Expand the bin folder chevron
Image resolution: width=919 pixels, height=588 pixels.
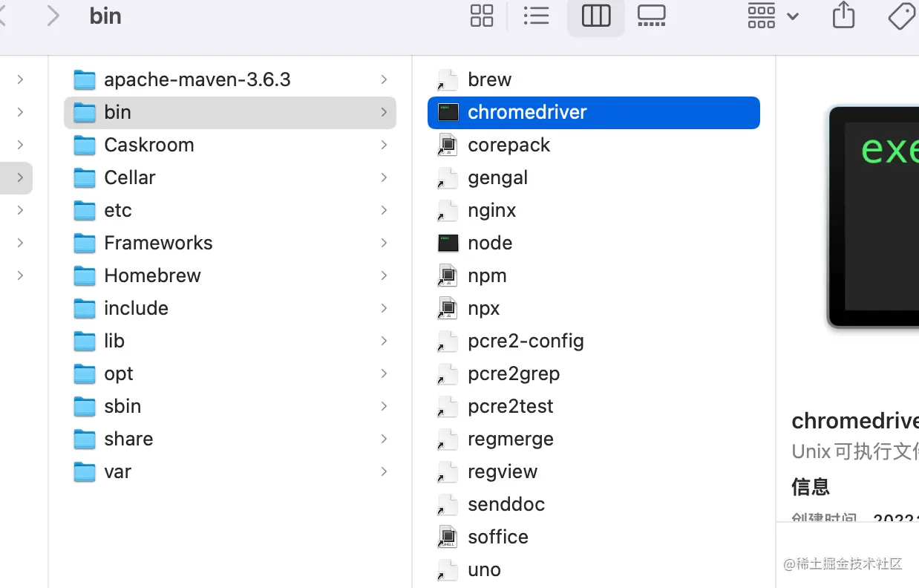point(384,112)
